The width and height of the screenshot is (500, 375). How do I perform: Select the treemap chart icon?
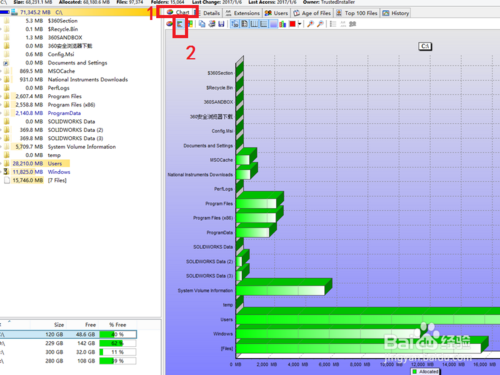point(190,24)
